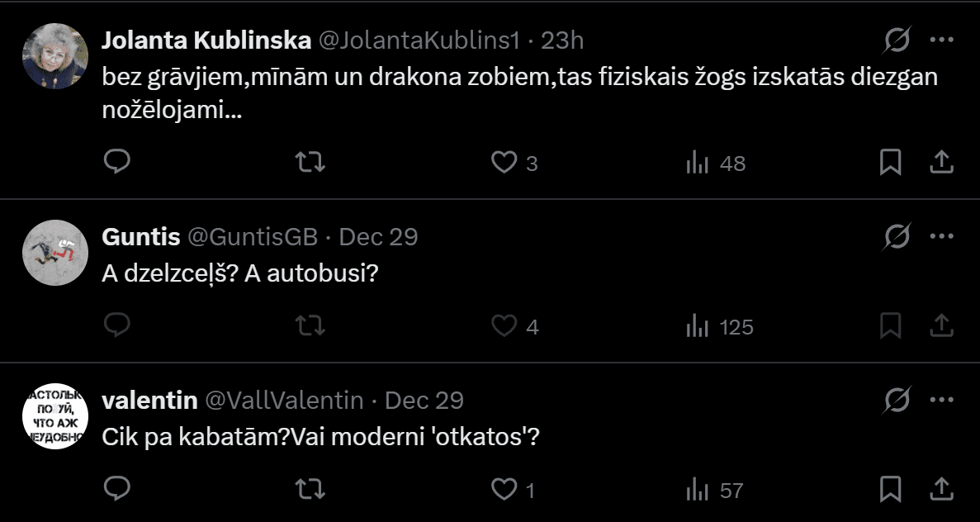Share valentin's tweet
The width and height of the screenshot is (980, 522).
tap(942, 490)
